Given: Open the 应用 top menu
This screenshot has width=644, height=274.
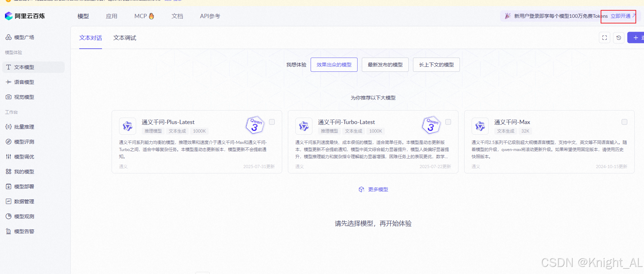Looking at the screenshot, I should (112, 16).
